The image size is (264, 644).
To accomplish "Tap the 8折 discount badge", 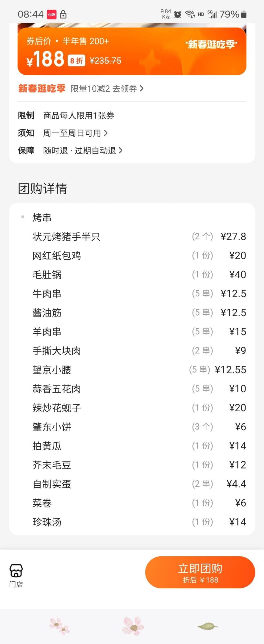I will pyautogui.click(x=77, y=61).
